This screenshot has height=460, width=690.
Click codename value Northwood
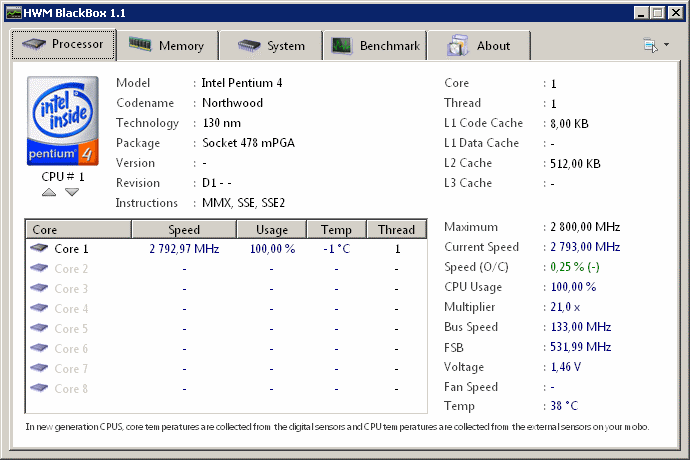tap(232, 103)
